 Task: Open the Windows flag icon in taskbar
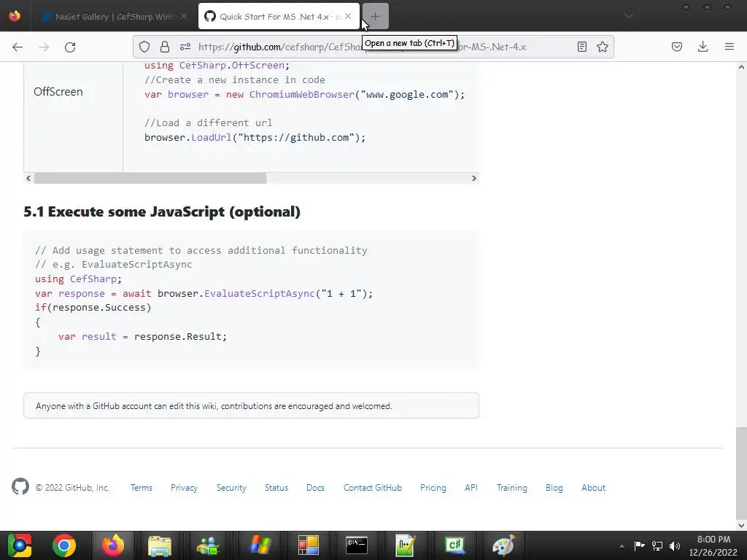tap(260, 545)
